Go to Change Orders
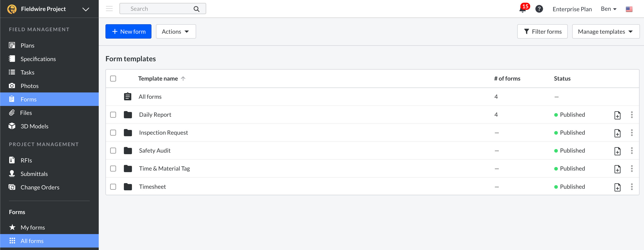This screenshot has height=250, width=644. pos(40,187)
